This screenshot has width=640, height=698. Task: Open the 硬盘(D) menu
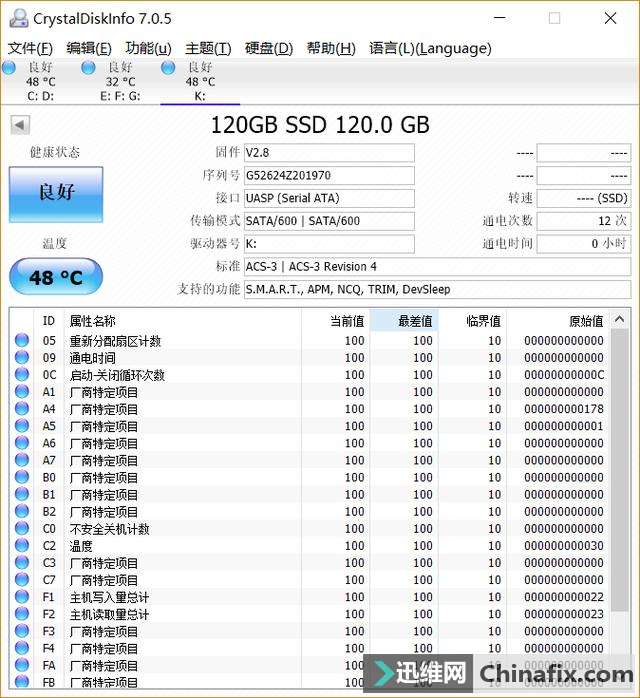[269, 48]
